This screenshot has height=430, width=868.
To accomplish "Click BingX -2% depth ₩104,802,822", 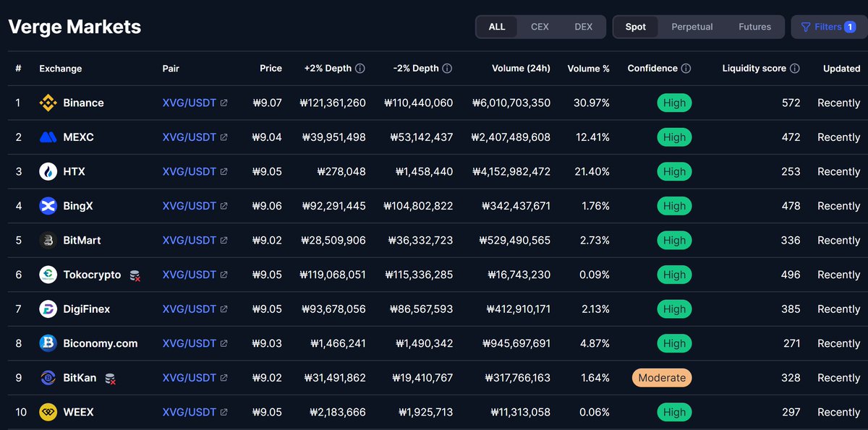I will point(419,206).
